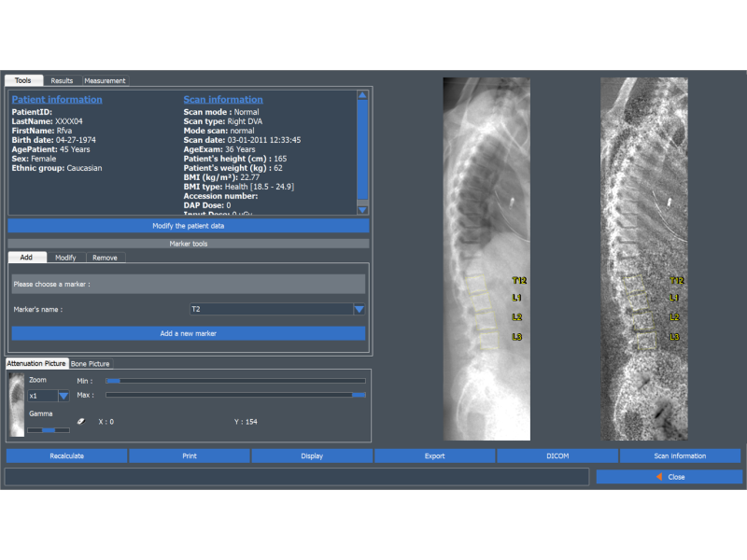Open the Marker's name dropdown

pyautogui.click(x=359, y=309)
